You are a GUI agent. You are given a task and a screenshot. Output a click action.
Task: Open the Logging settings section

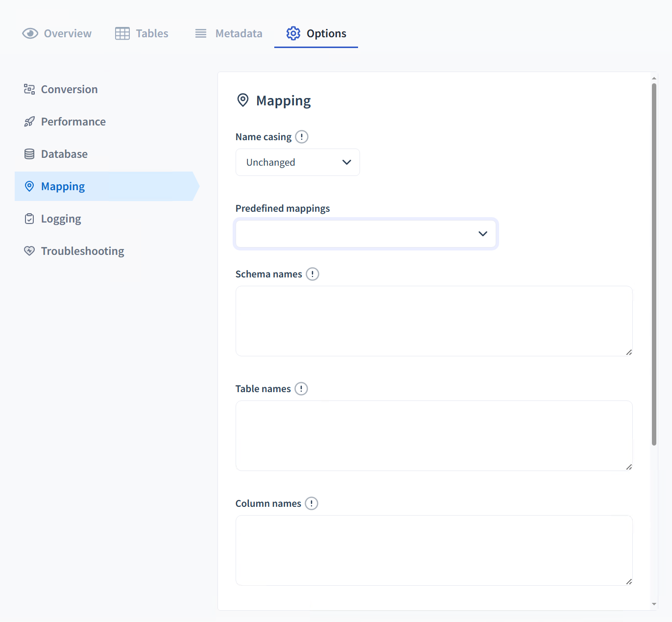coord(61,219)
